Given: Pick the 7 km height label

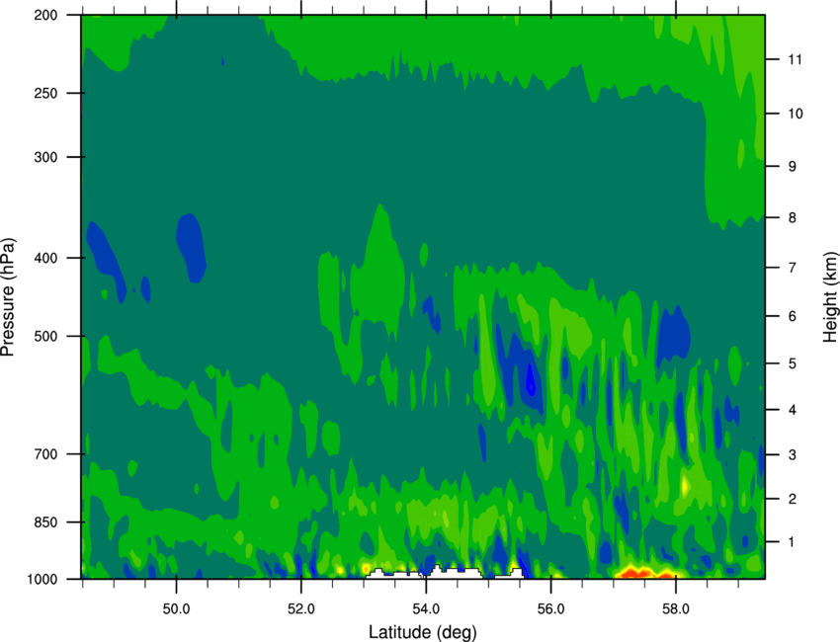Looking at the screenshot, I should [792, 268].
